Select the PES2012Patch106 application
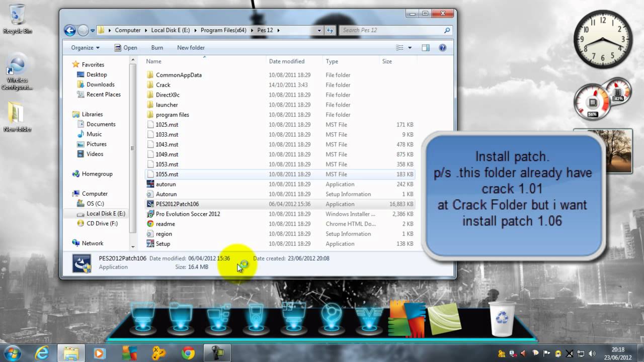The image size is (644, 362). pos(177,204)
